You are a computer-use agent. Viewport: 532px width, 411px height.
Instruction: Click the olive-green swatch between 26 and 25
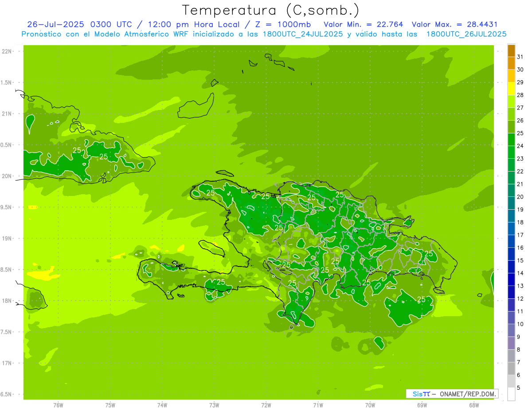click(512, 127)
